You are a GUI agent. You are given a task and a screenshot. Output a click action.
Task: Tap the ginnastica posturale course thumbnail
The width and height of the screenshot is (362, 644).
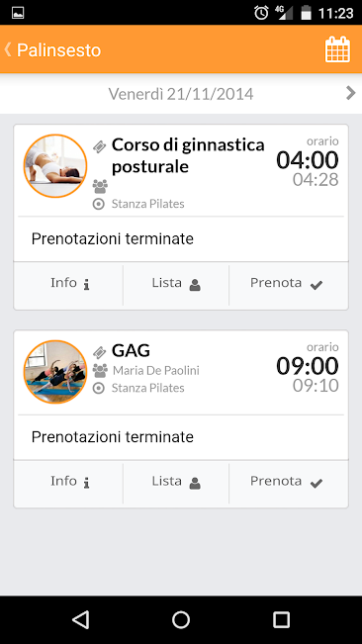[x=55, y=166]
